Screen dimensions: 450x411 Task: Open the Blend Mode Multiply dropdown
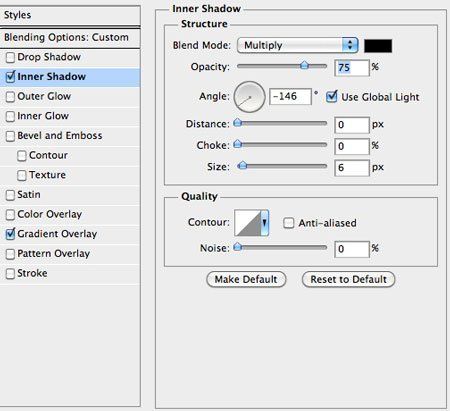[x=298, y=45]
